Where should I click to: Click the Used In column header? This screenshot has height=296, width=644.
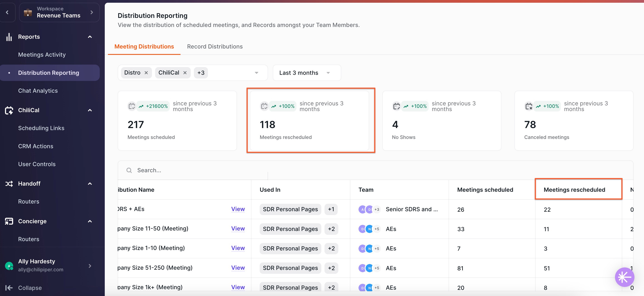tap(270, 190)
